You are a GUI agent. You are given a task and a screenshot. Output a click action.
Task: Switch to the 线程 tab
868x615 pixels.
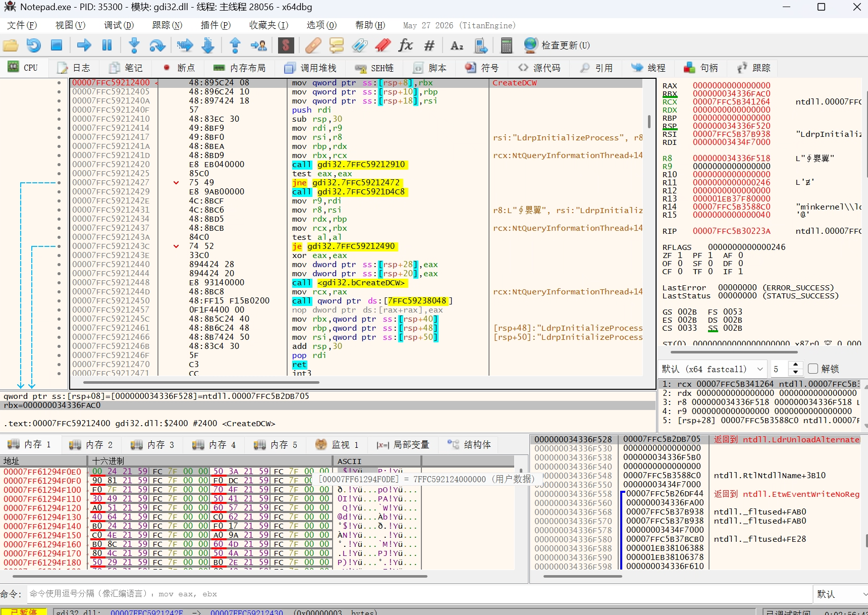(x=648, y=68)
